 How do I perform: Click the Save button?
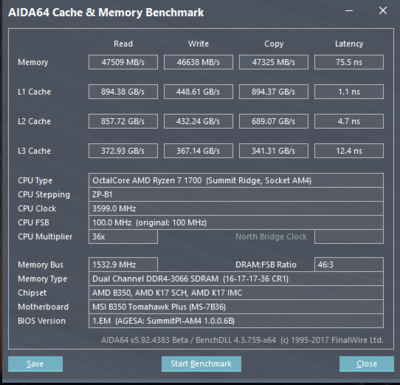pos(35,364)
